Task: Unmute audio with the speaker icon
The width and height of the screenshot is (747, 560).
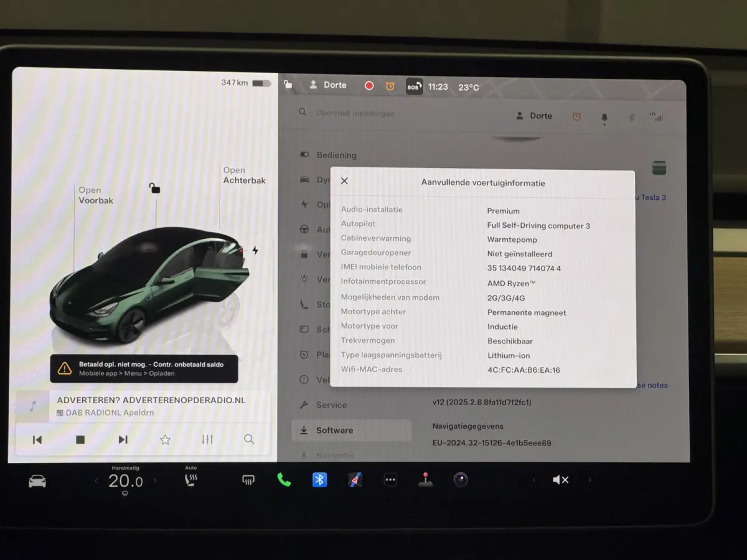Action: coord(560,480)
